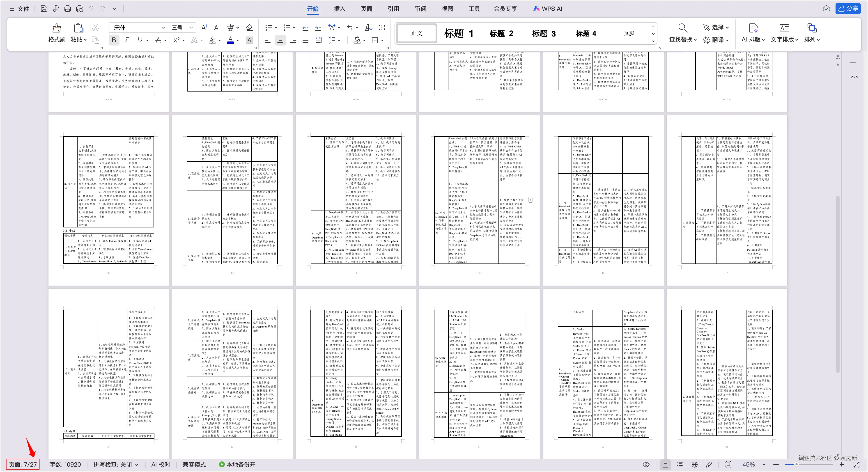Click the web layout globe icon

click(694, 465)
